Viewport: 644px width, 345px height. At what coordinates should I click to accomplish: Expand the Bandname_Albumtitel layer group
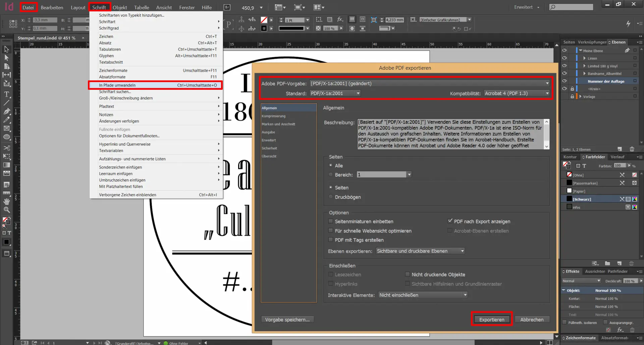coord(584,73)
